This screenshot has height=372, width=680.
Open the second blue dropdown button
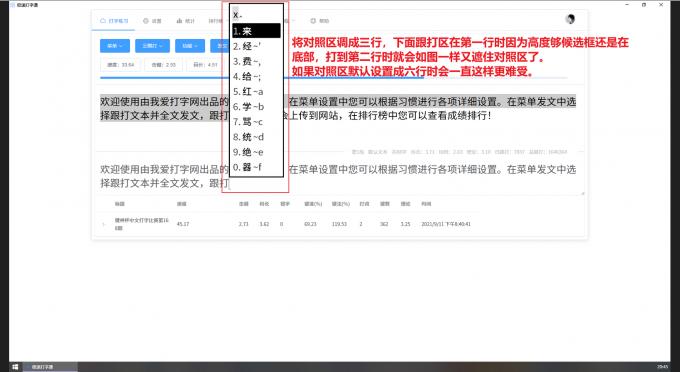click(152, 46)
